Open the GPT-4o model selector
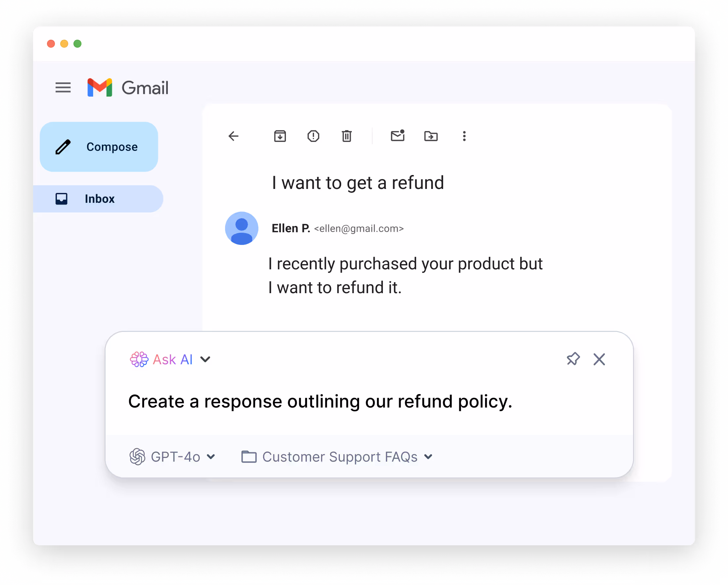The image size is (728, 585). pyautogui.click(x=172, y=457)
